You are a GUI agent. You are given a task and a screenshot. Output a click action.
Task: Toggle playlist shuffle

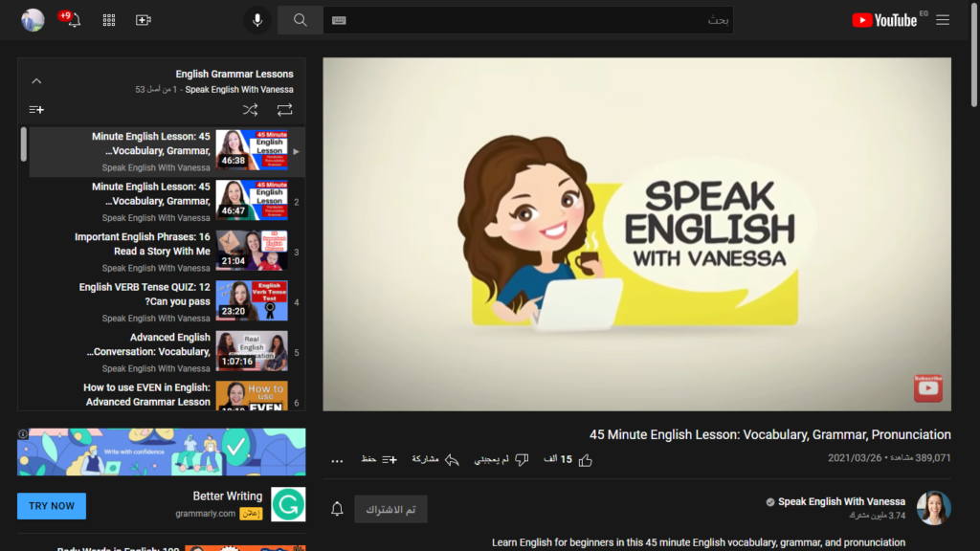[x=250, y=110]
